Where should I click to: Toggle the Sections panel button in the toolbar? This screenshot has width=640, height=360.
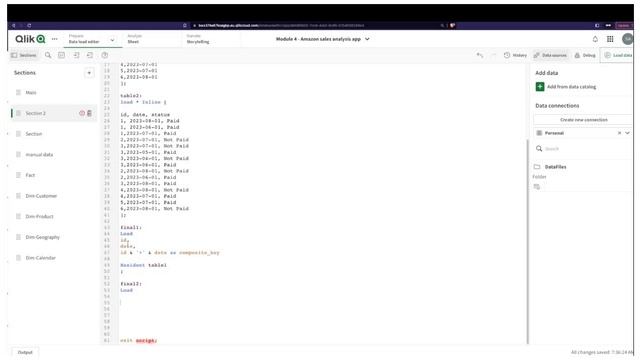click(24, 55)
